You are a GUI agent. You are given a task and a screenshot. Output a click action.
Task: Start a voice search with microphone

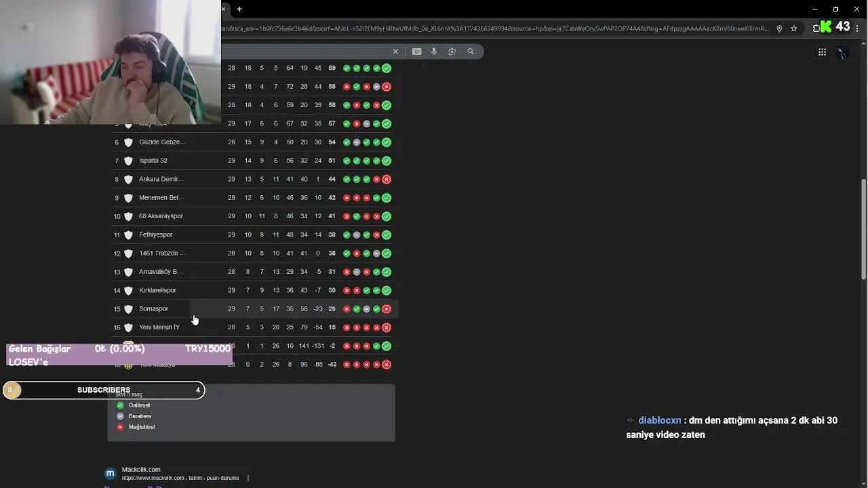[x=434, y=52]
